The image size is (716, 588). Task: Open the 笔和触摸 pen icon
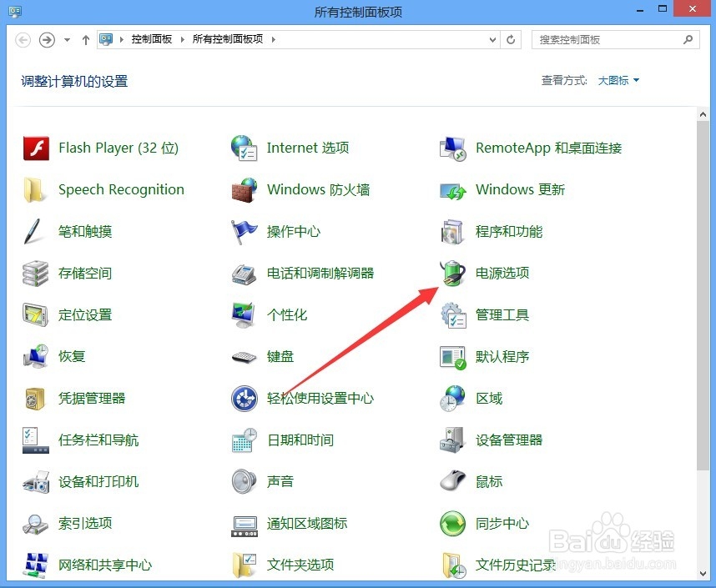point(33,232)
